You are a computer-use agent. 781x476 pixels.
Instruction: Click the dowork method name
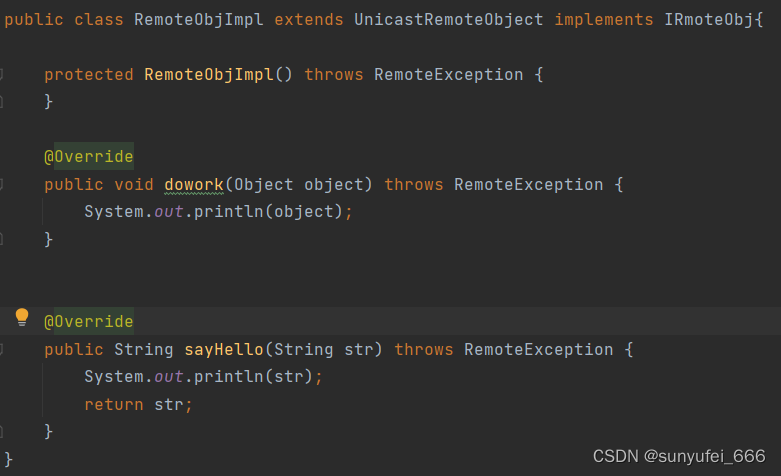pos(194,184)
